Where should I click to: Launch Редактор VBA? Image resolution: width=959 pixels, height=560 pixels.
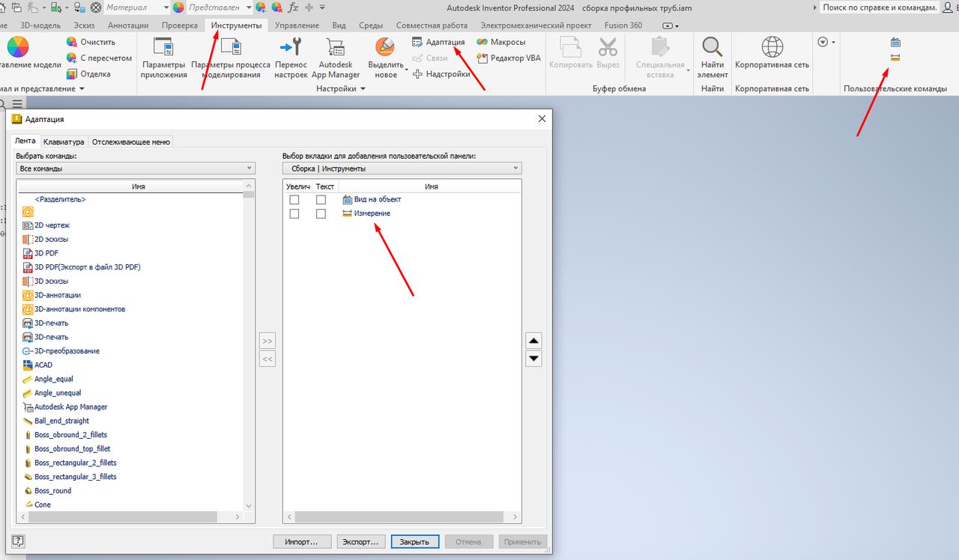[x=509, y=58]
